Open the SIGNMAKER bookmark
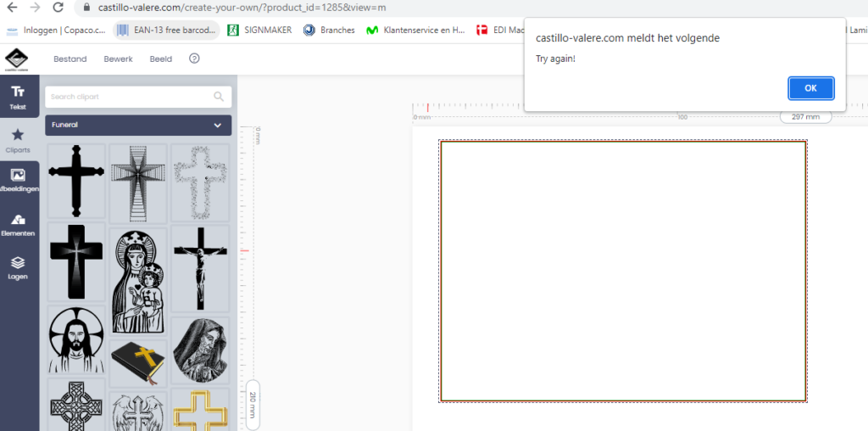The width and height of the screenshot is (868, 431). 259,31
